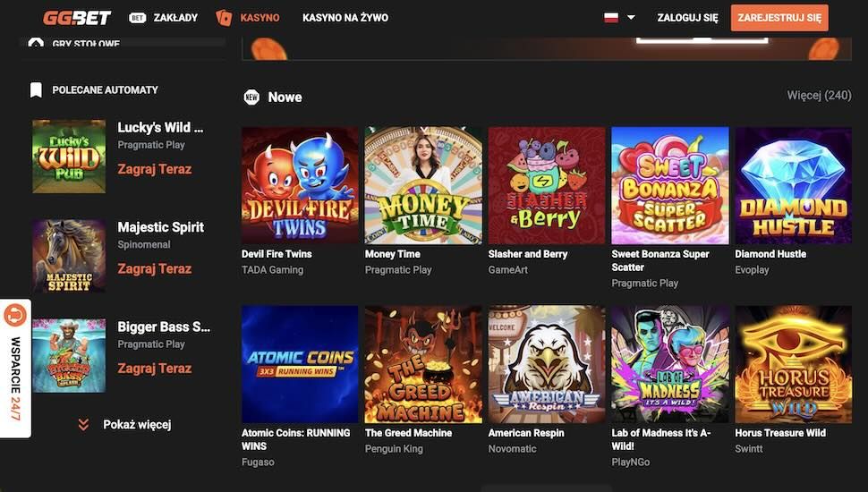Click the American Respin title text
This screenshot has height=492, width=868.
(526, 433)
